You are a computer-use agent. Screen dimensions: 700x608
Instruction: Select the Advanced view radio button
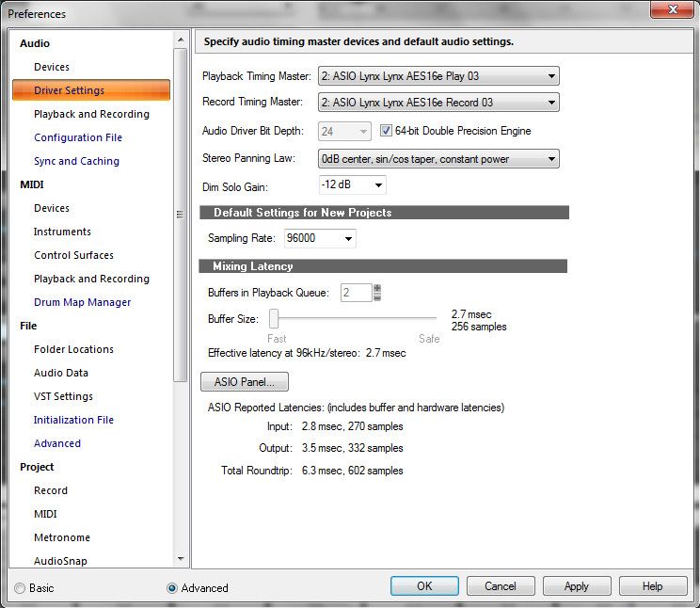pyautogui.click(x=171, y=588)
